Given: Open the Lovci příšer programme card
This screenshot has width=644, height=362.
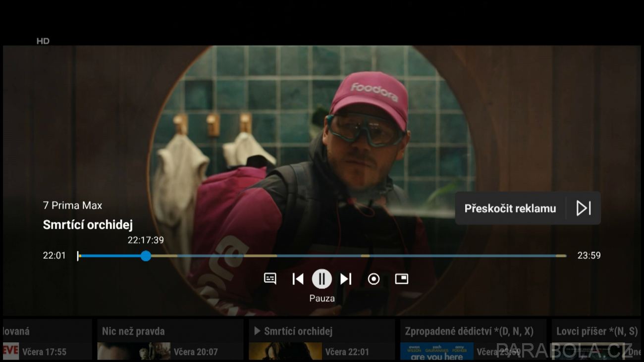Looking at the screenshot, I should 596,339.
